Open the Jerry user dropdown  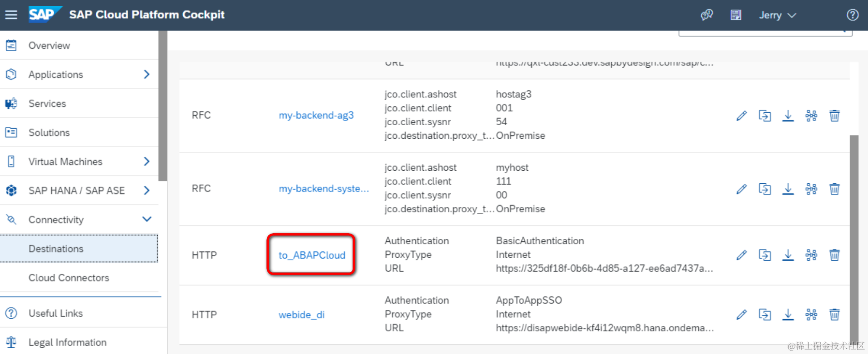point(777,15)
